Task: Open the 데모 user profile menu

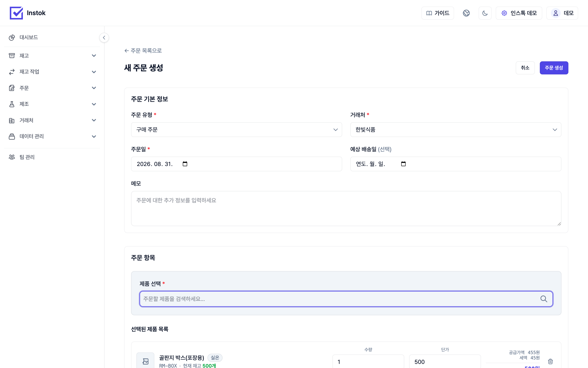Action: click(562, 13)
